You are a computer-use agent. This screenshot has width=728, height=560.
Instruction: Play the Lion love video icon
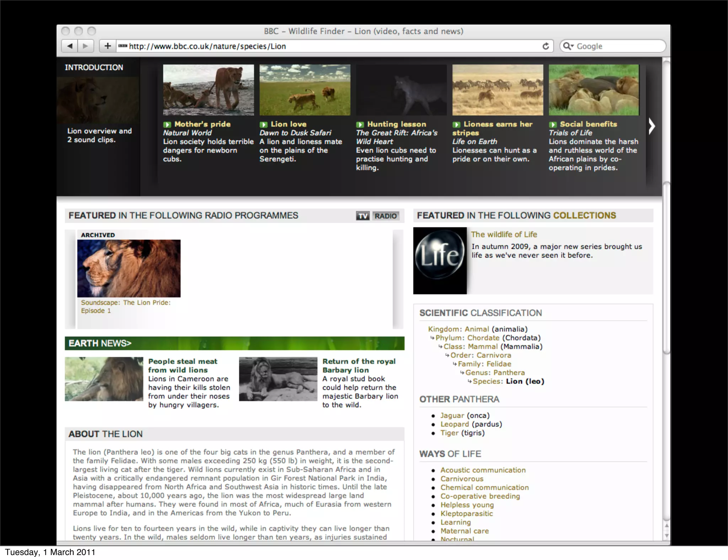(263, 124)
